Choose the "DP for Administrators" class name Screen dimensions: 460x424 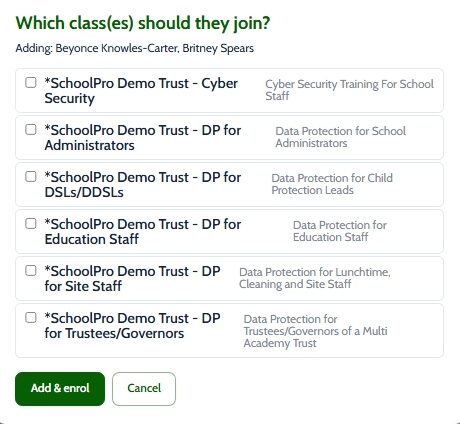pyautogui.click(x=143, y=138)
